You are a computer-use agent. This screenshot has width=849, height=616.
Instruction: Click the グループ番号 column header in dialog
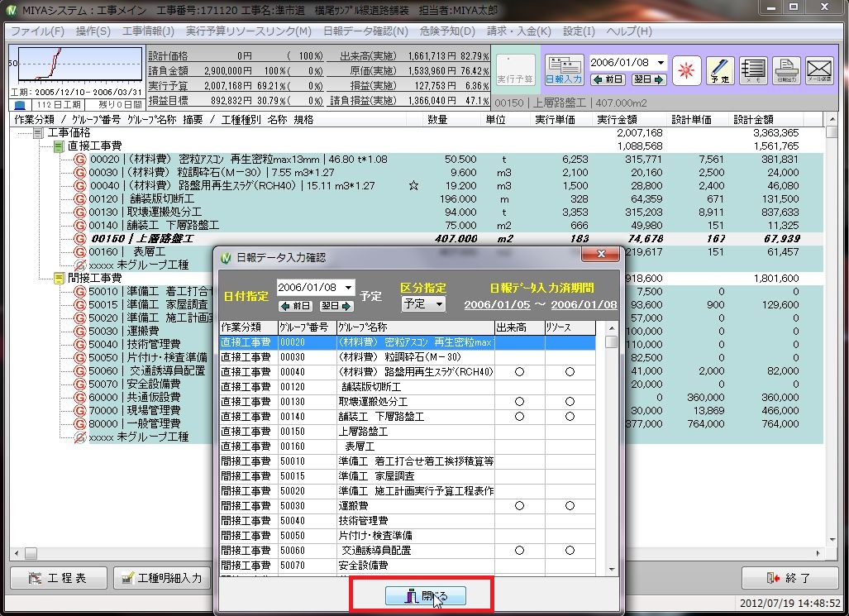[307, 327]
